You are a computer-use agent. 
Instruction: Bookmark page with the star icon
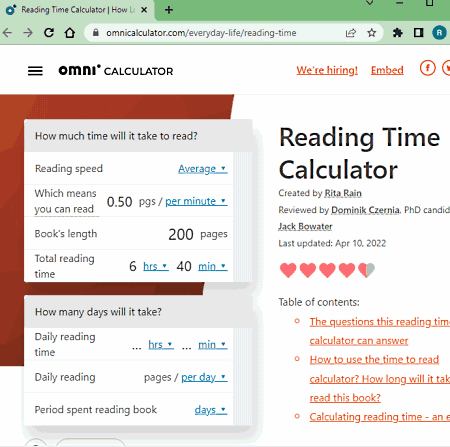(x=371, y=33)
